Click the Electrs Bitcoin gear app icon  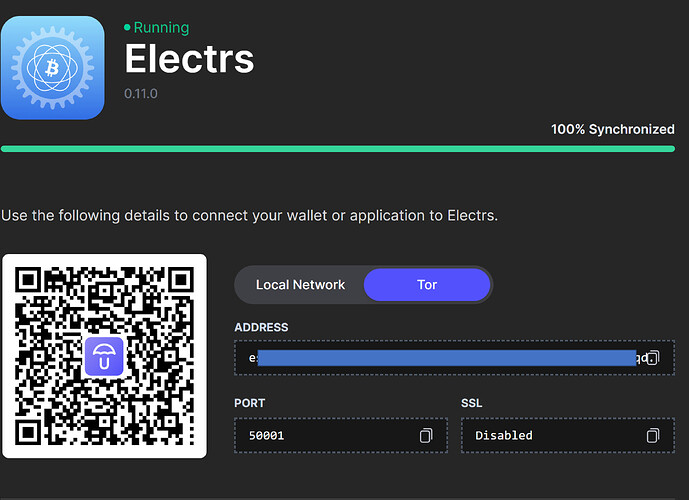point(52,67)
